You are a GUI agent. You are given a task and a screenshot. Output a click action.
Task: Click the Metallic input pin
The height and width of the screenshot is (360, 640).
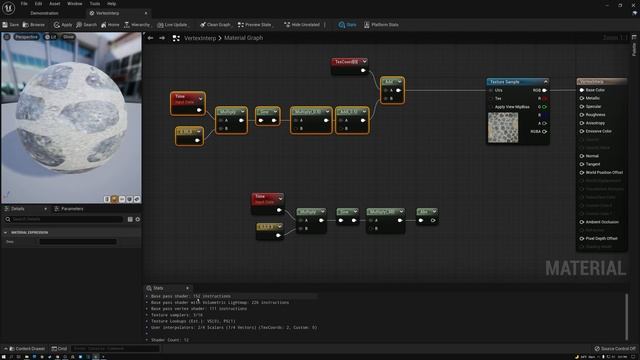(582, 98)
